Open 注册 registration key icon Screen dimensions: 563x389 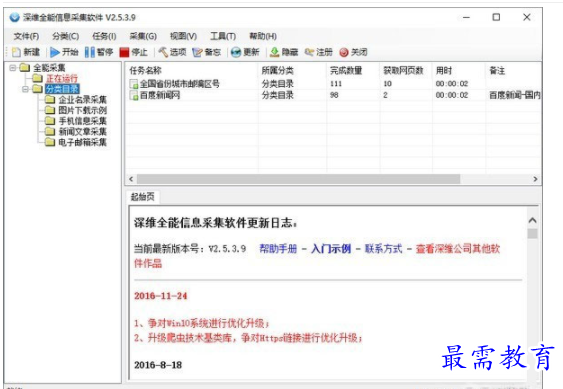pyautogui.click(x=309, y=52)
